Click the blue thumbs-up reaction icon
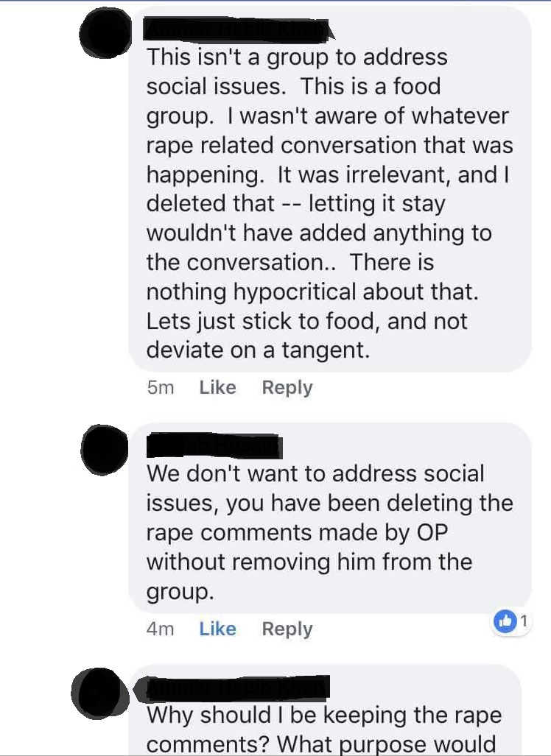551x756 pixels. click(x=505, y=621)
